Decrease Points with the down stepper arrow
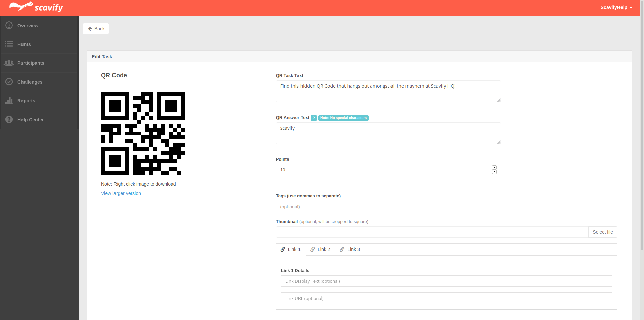The width and height of the screenshot is (644, 320). [x=494, y=172]
